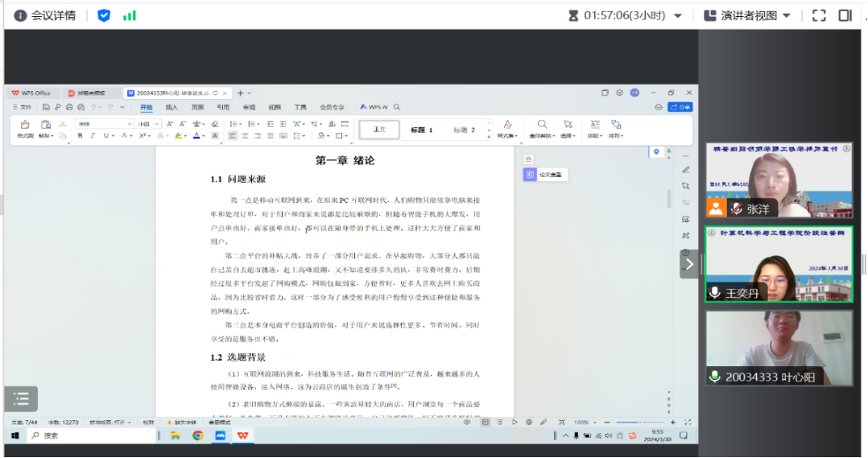Screen dimensions: 868x458
Task: Select the left-align paragraph button
Action: [232, 136]
